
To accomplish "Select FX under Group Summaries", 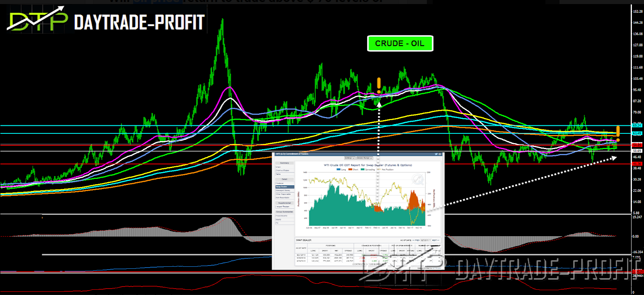I will point(285,223).
